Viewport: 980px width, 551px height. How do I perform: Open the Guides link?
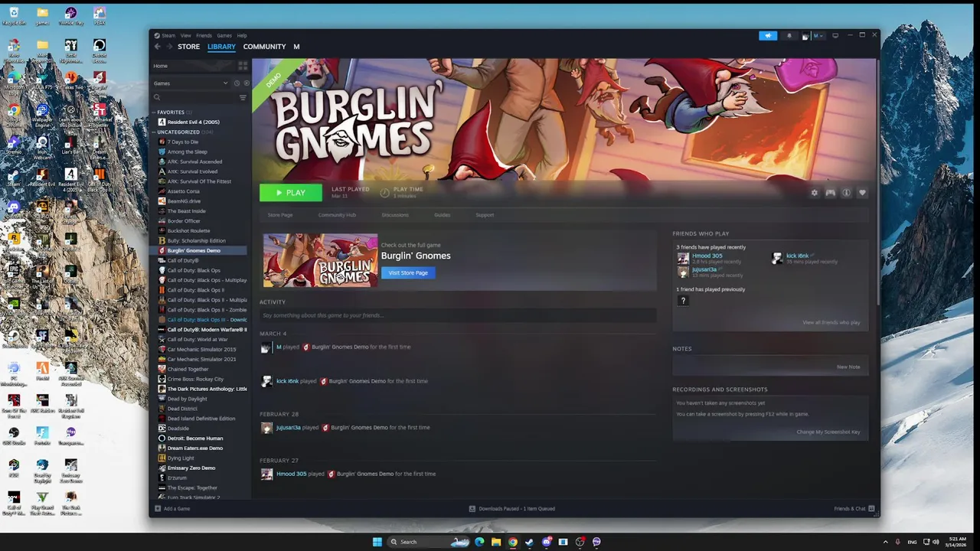tap(442, 215)
